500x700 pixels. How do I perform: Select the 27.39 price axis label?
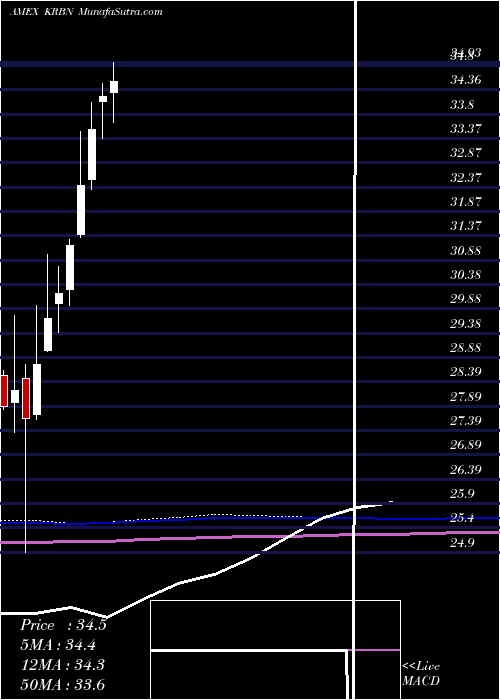point(466,420)
